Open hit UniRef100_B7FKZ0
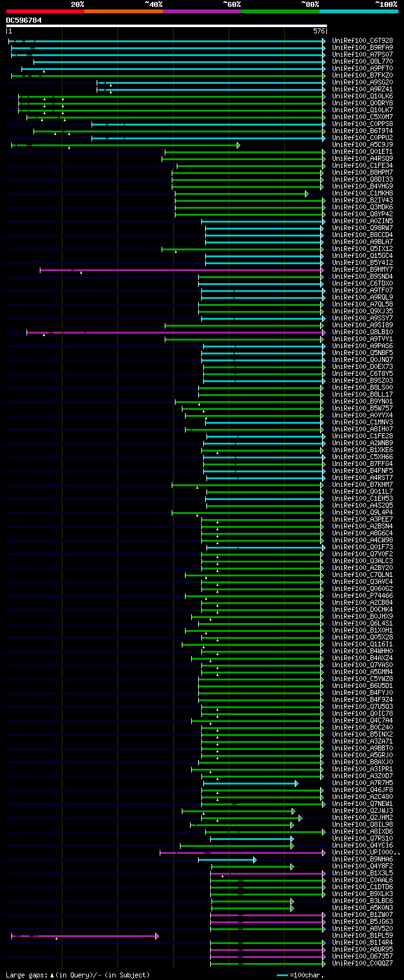 pyautogui.click(x=362, y=76)
